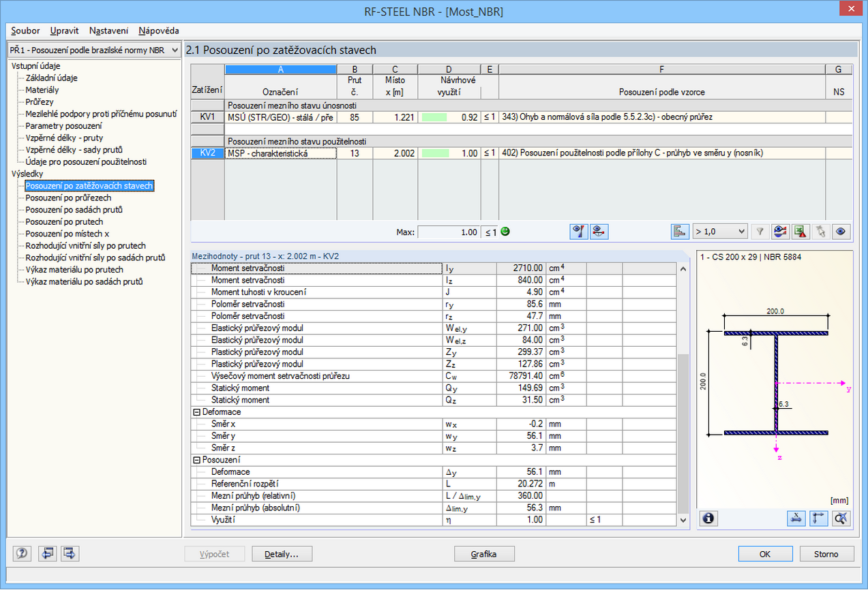Toggle cross-section dimensions display icon
868x590 pixels.
pos(795,518)
